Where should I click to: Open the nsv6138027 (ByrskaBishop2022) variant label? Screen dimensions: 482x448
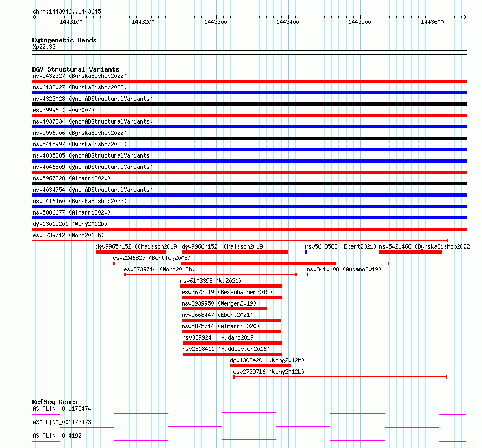(80, 87)
